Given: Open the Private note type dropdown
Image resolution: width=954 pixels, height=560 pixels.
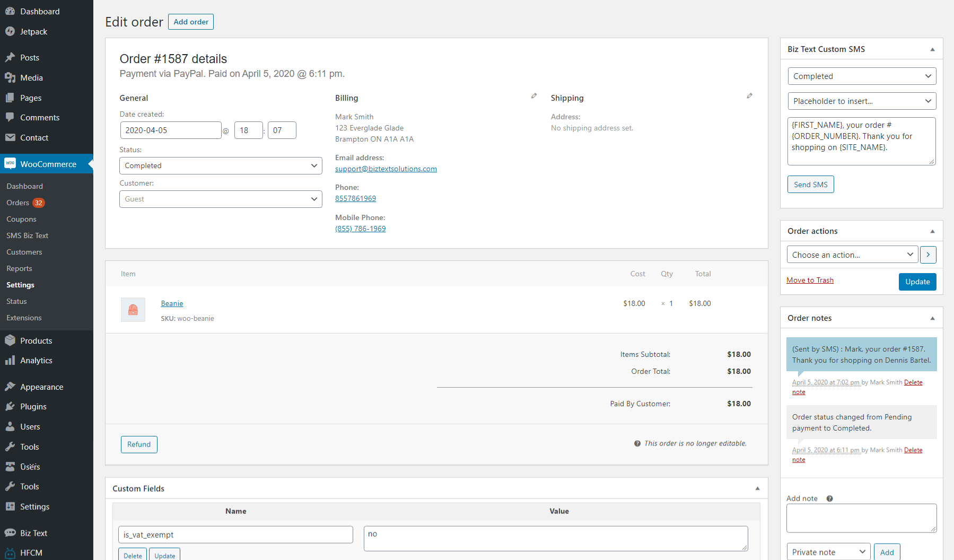Looking at the screenshot, I should click(828, 552).
